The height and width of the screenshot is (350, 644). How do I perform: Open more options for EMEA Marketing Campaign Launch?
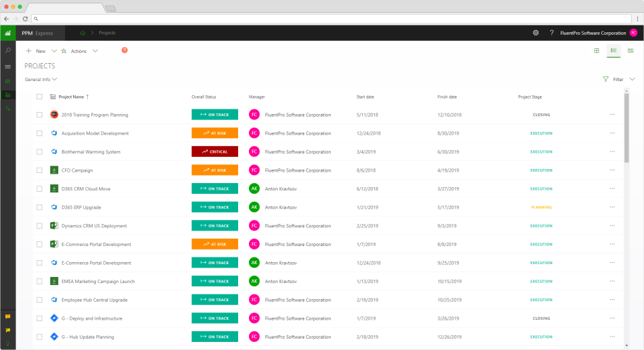click(612, 281)
